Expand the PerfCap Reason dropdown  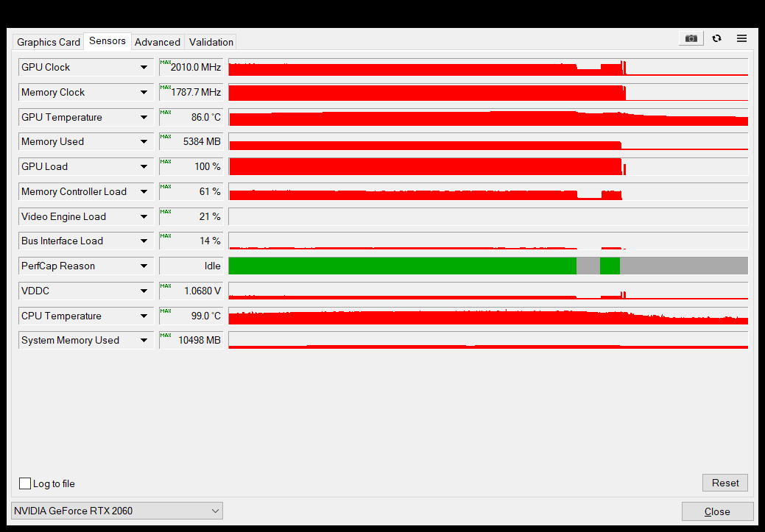[86, 266]
